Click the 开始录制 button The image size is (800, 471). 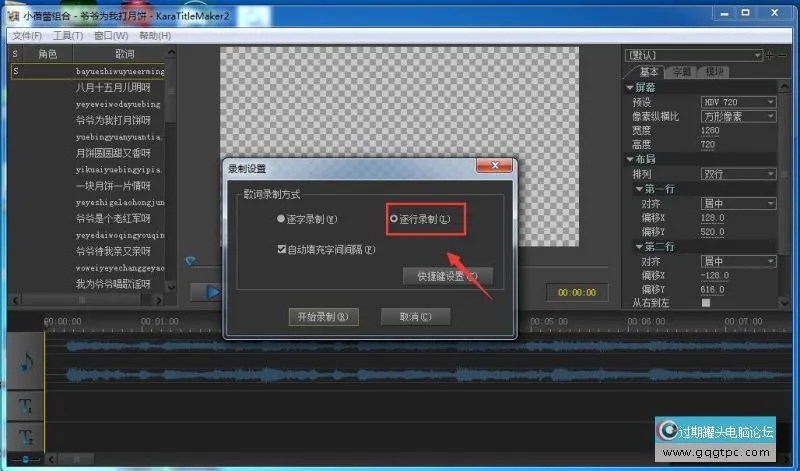pyautogui.click(x=323, y=316)
